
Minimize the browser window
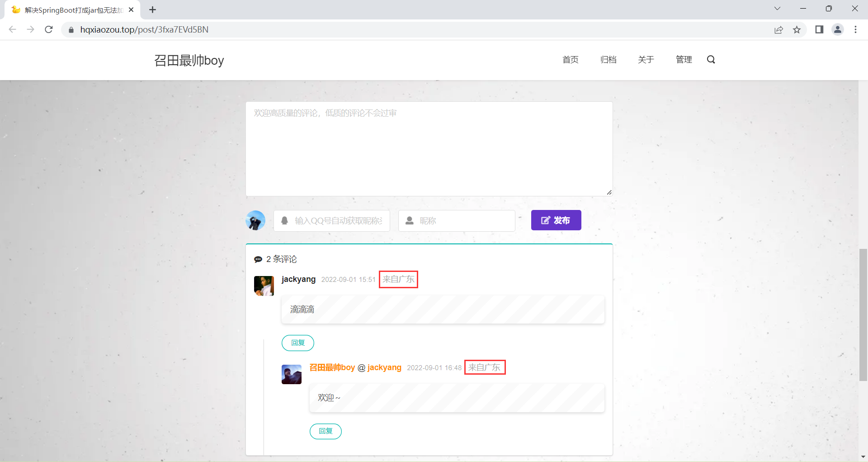803,9
